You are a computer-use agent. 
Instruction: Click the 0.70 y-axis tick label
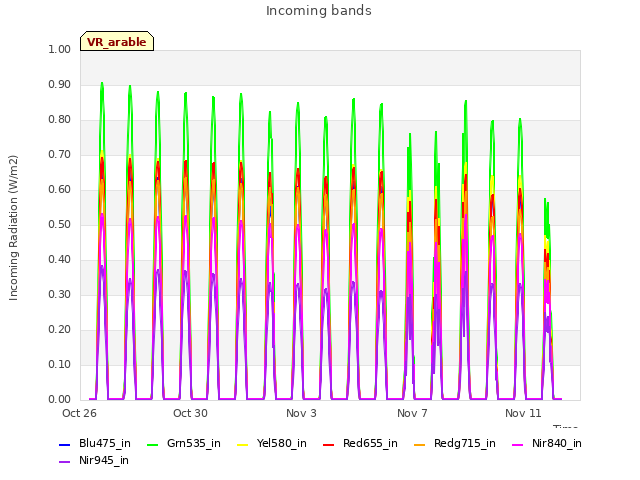(x=60, y=154)
